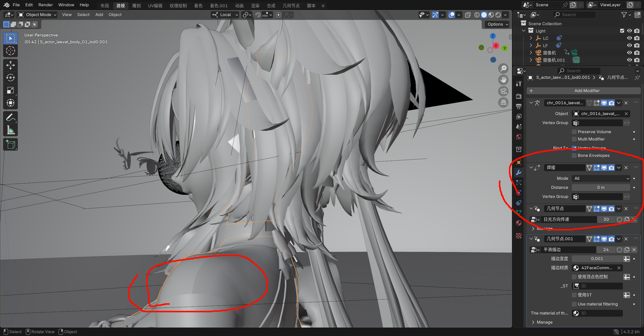Open the Modifiers wrench properties tab
This screenshot has height=336, width=644.
(x=519, y=173)
